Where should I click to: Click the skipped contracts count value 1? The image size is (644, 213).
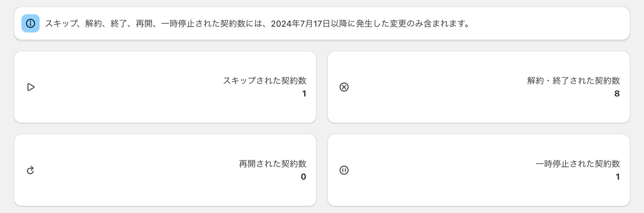pos(304,94)
